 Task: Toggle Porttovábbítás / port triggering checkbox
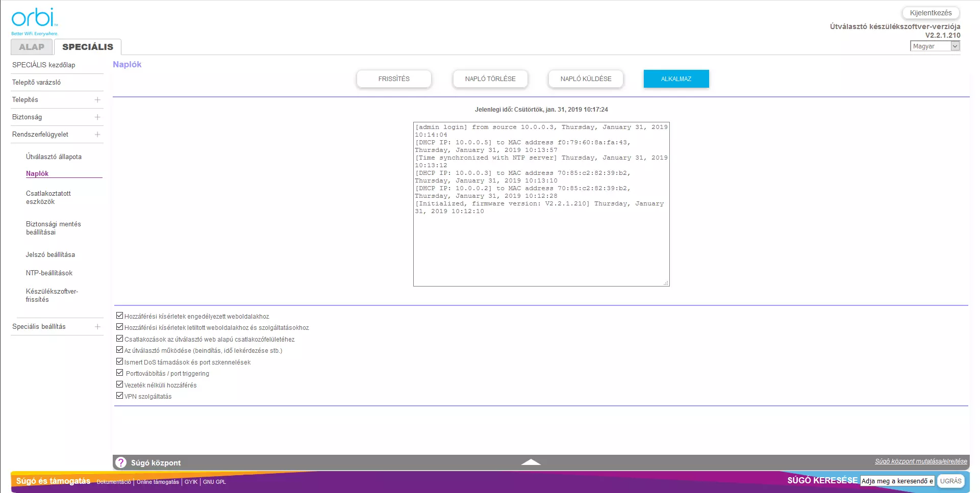click(119, 373)
